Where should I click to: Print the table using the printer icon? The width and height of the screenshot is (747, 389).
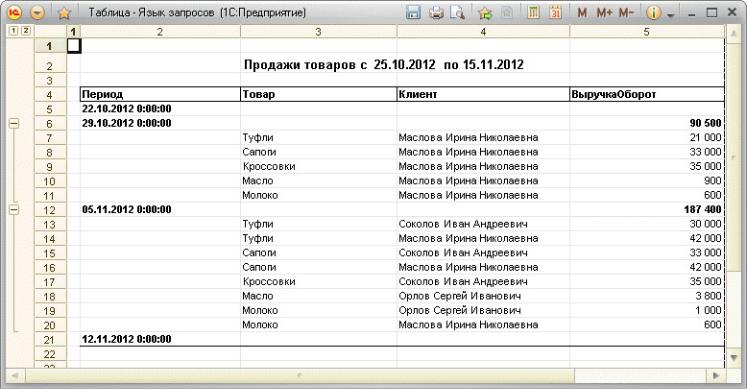pos(436,13)
